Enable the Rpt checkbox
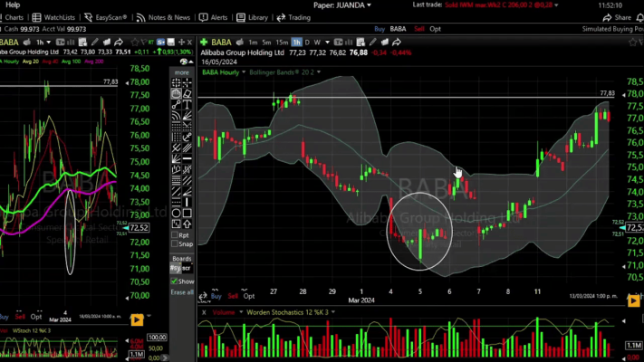The height and width of the screenshot is (362, 644). point(176,234)
